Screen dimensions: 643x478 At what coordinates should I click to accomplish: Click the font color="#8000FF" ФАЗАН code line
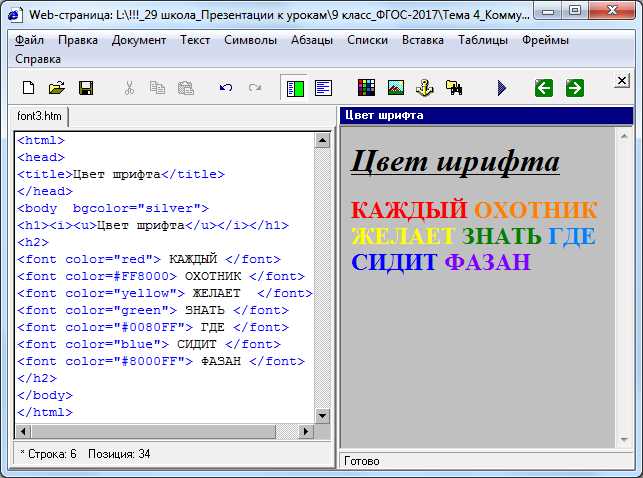161,362
